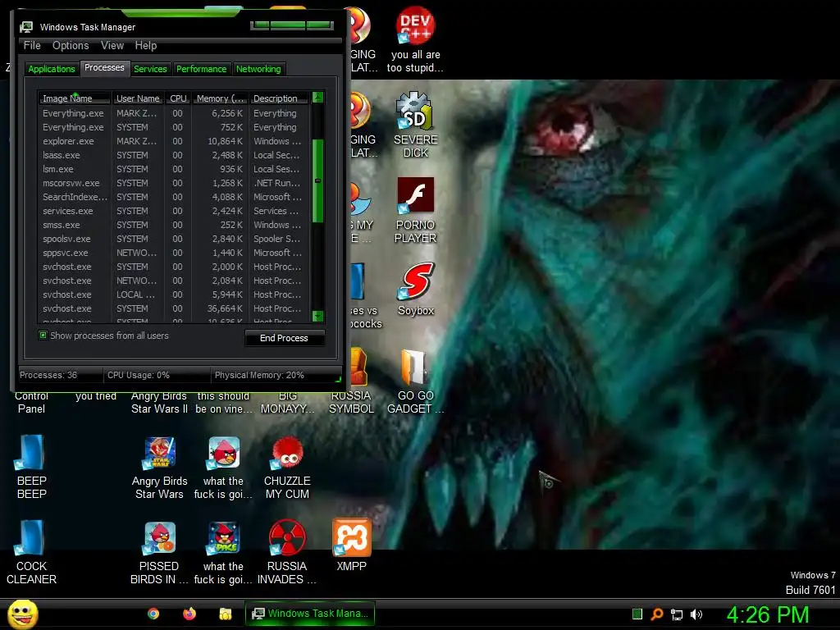The height and width of the screenshot is (630, 840).
Task: Sort processes by CPU column header
Action: pyautogui.click(x=178, y=98)
